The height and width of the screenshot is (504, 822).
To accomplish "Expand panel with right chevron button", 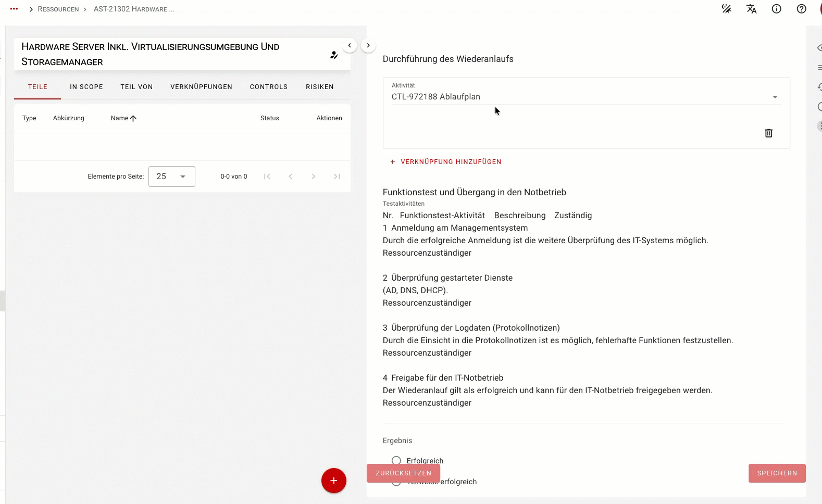I will click(368, 45).
